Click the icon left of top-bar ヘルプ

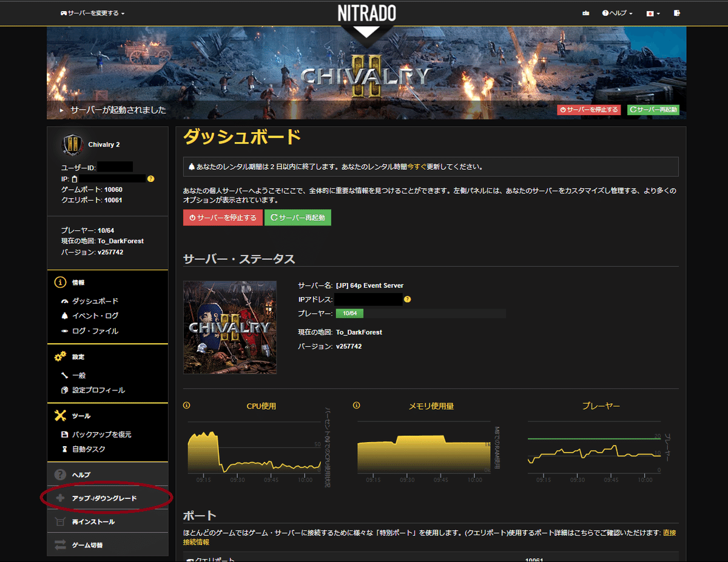tap(585, 13)
